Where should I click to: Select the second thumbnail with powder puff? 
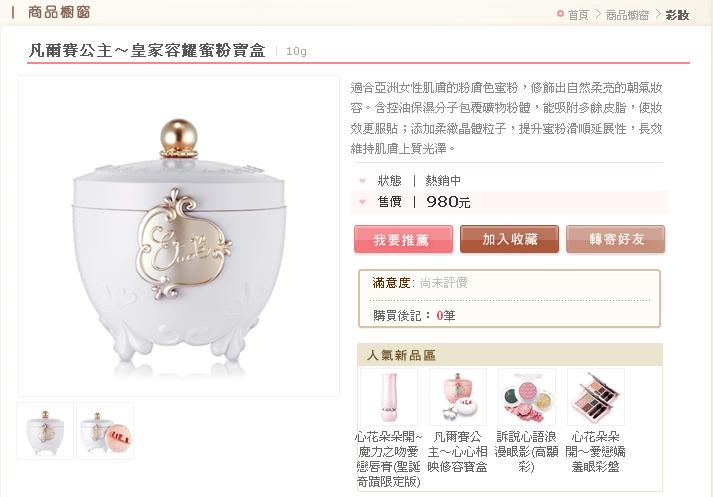pos(105,431)
